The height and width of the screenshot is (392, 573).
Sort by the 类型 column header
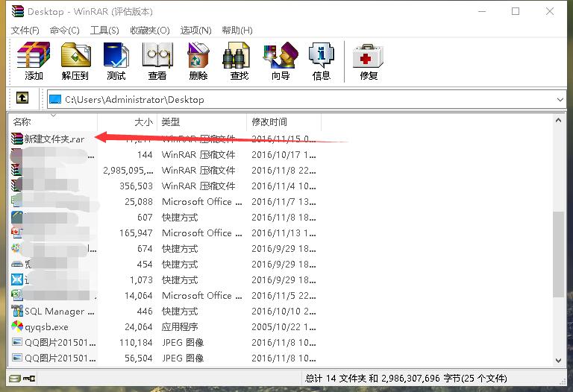201,122
